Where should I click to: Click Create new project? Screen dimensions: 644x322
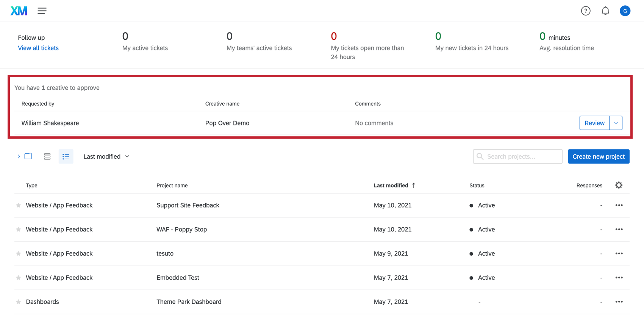pos(599,156)
